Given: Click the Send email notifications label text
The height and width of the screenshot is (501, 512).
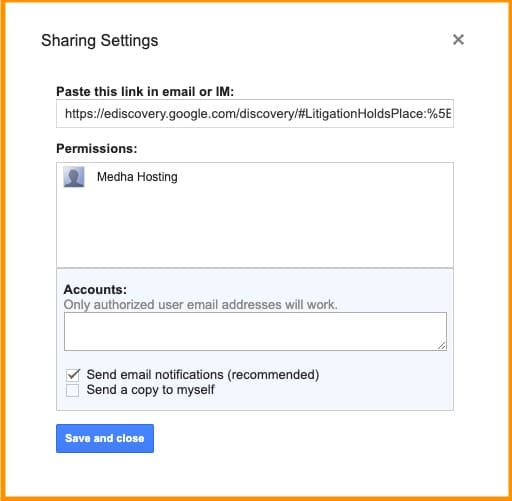Looking at the screenshot, I should click(x=203, y=375).
